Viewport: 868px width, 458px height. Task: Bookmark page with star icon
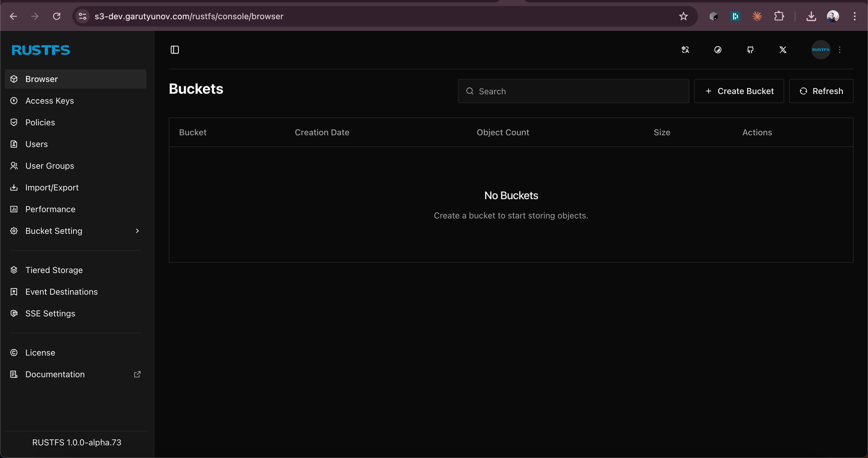pyautogui.click(x=683, y=16)
